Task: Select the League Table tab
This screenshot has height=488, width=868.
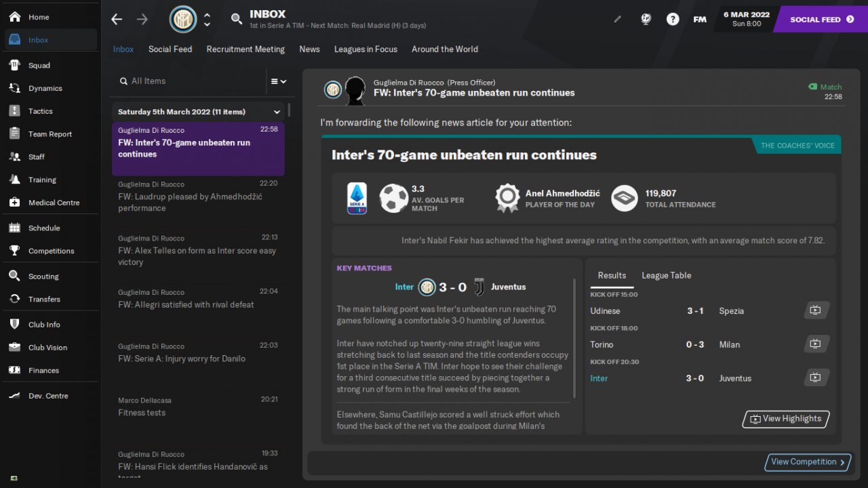Action: point(667,276)
